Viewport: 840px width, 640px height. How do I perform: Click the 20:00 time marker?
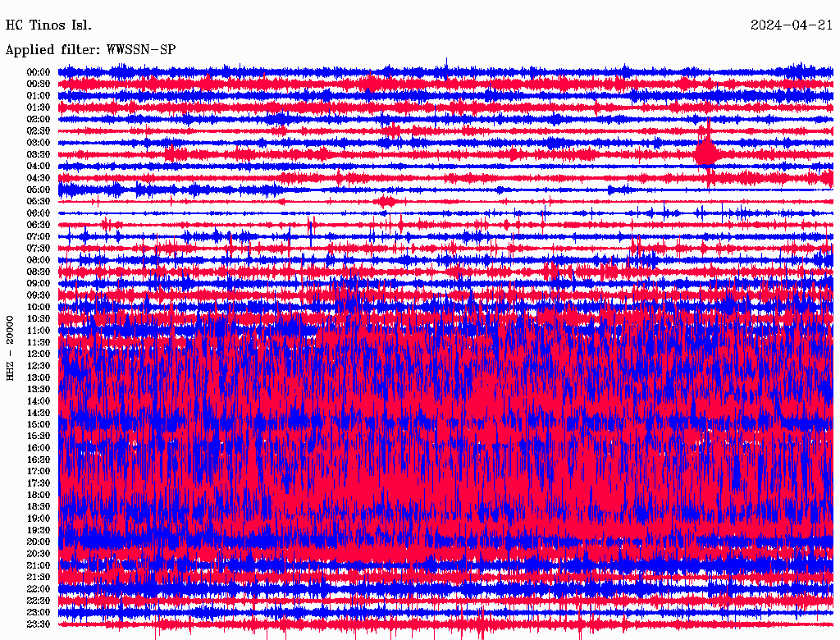tap(39, 542)
